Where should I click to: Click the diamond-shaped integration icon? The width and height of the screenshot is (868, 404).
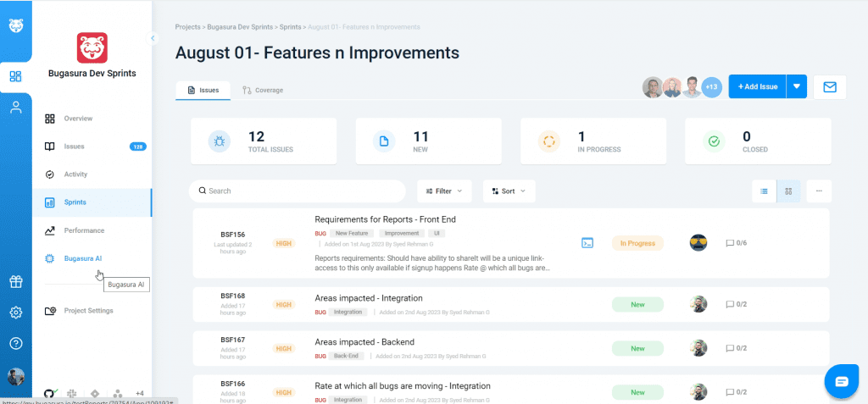tap(95, 394)
